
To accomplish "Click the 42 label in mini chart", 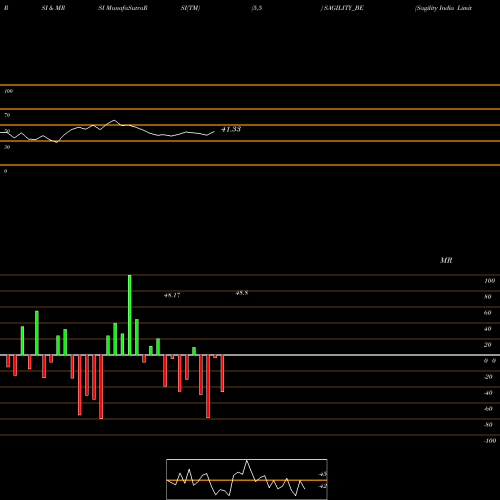I will click(323, 486).
